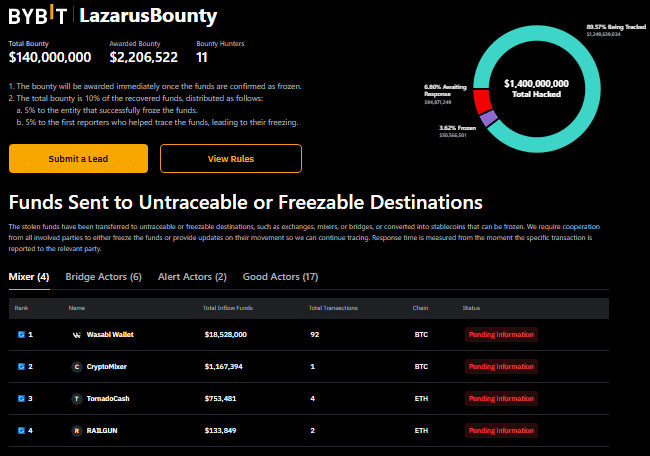Screen dimensions: 650x456
Task: Click the RAILGUN logo icon
Action: coord(77,430)
